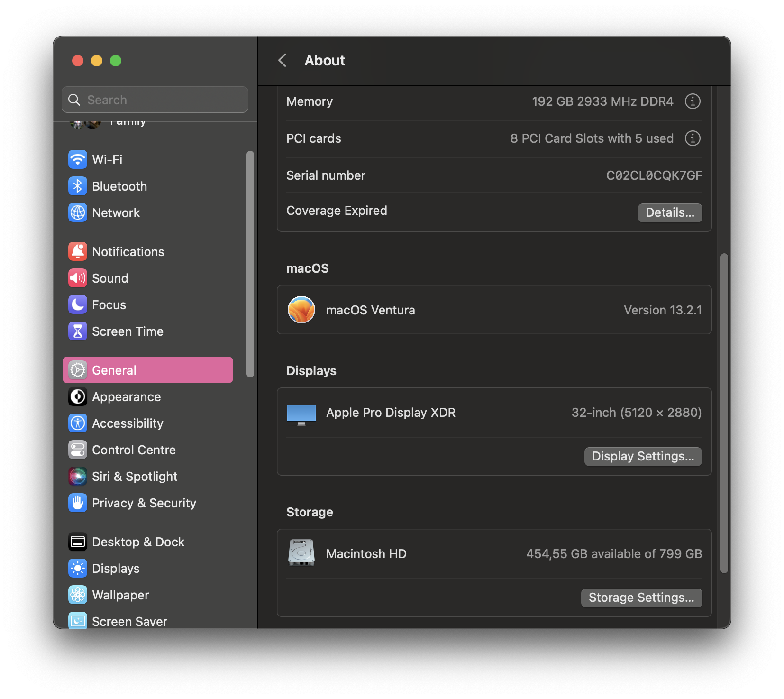Image resolution: width=784 pixels, height=699 pixels.
Task: Open Siri & Spotlight icon
Action: click(x=78, y=476)
